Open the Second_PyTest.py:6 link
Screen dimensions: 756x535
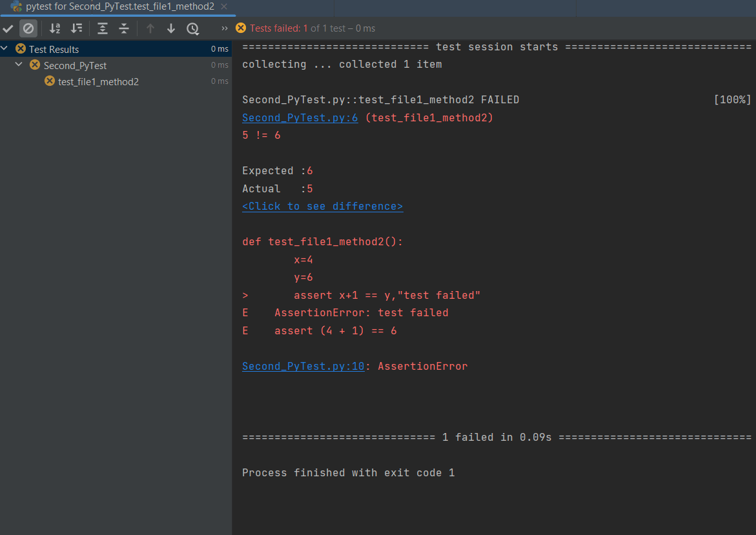tap(300, 117)
